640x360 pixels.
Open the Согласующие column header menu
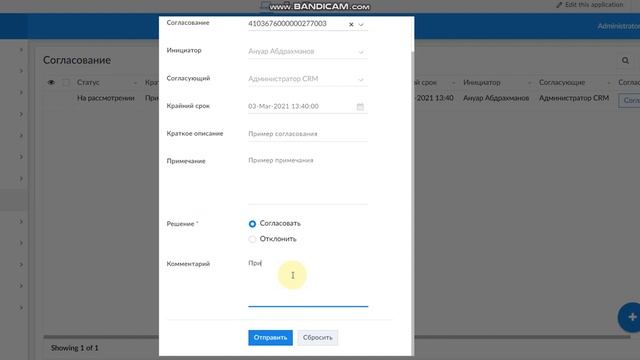tap(609, 83)
